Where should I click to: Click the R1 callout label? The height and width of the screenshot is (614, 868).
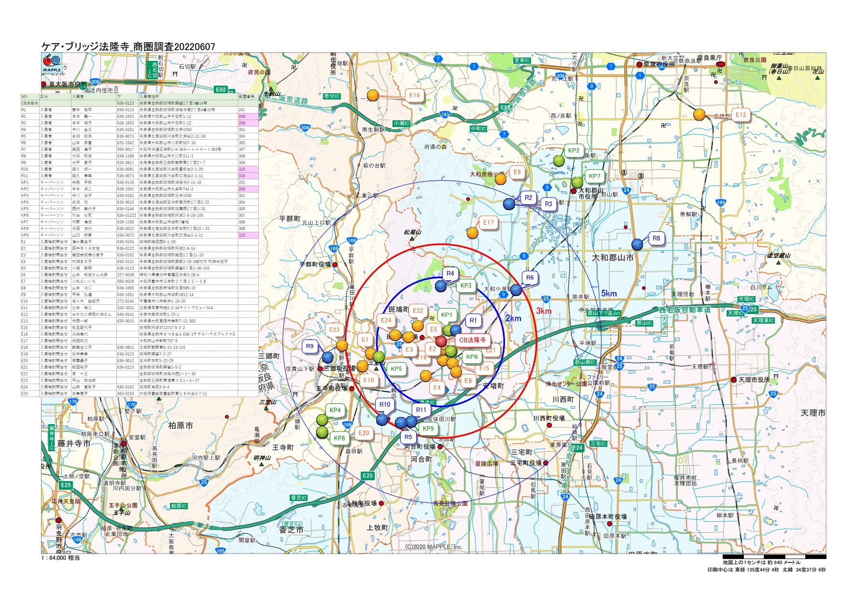click(x=473, y=320)
